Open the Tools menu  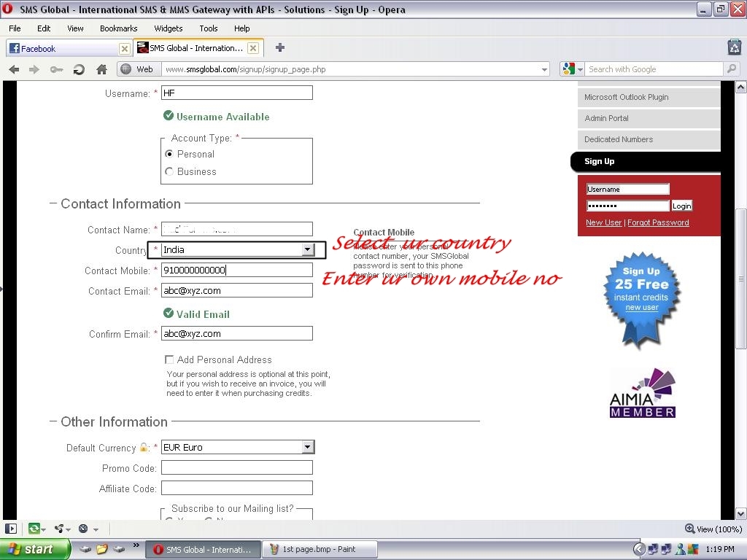point(208,28)
